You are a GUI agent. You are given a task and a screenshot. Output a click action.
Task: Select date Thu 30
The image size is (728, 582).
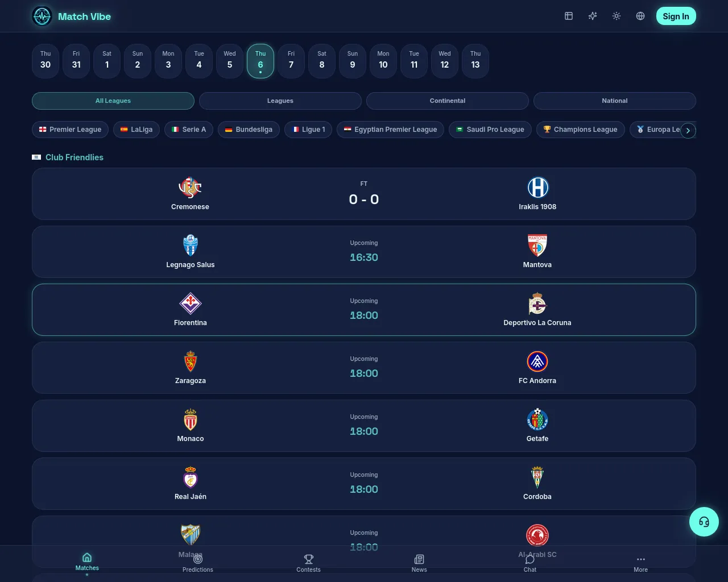click(45, 61)
